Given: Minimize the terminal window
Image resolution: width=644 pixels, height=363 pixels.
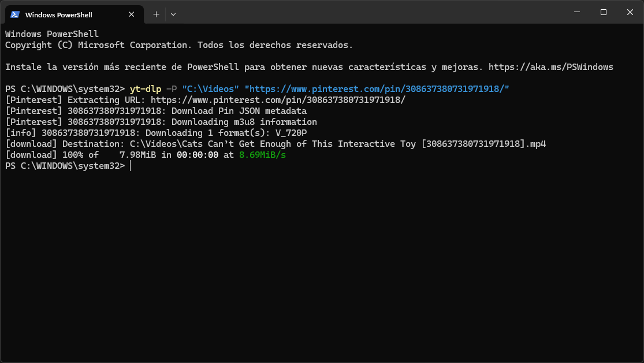Looking at the screenshot, I should 577,12.
